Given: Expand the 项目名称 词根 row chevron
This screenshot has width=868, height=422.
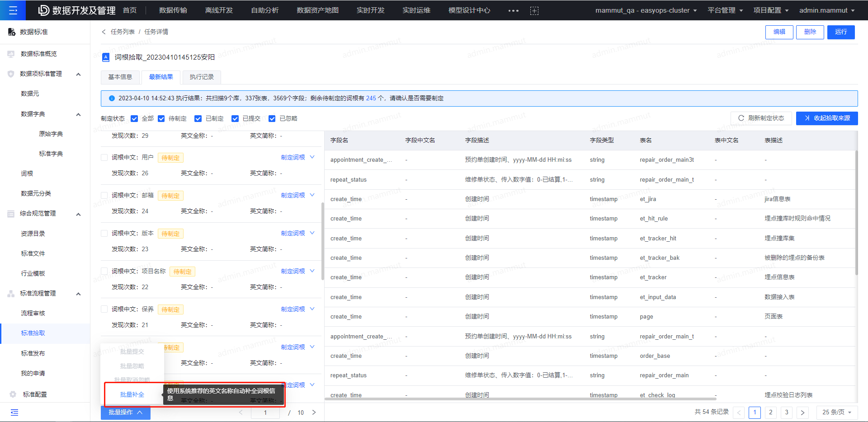Looking at the screenshot, I should (x=312, y=271).
